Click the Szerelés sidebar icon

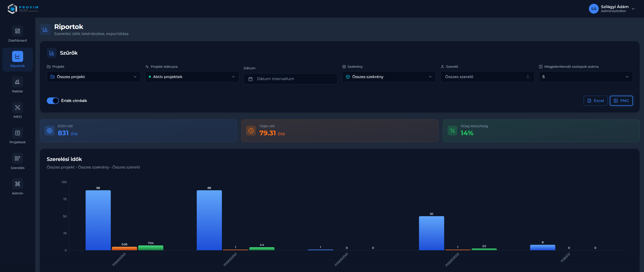[17, 158]
